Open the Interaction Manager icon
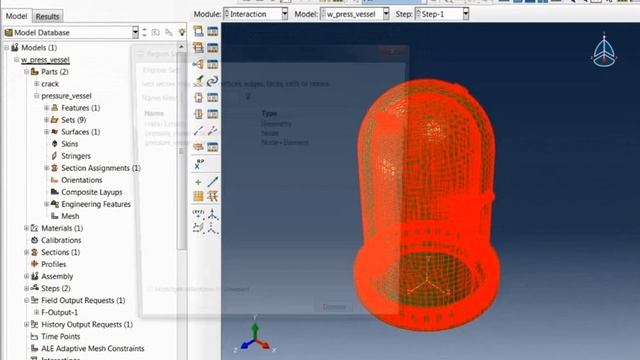640x360 pixels. point(213,31)
